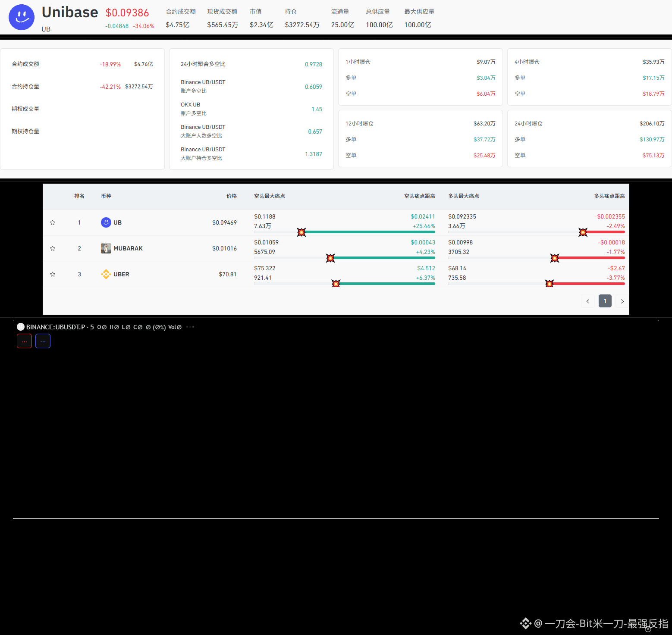The height and width of the screenshot is (635, 672).
Task: Click the 最大供应量 label in the header
Action: click(419, 12)
